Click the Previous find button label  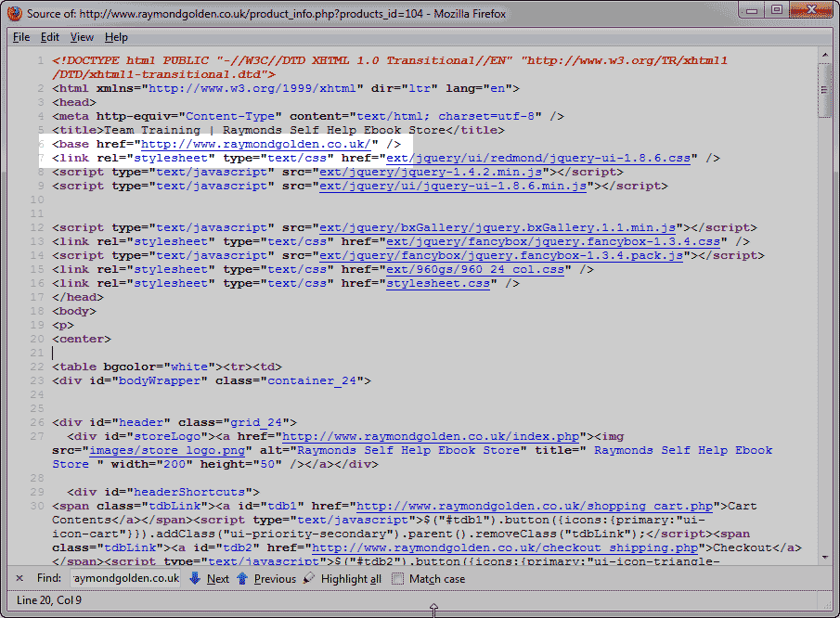pos(275,579)
